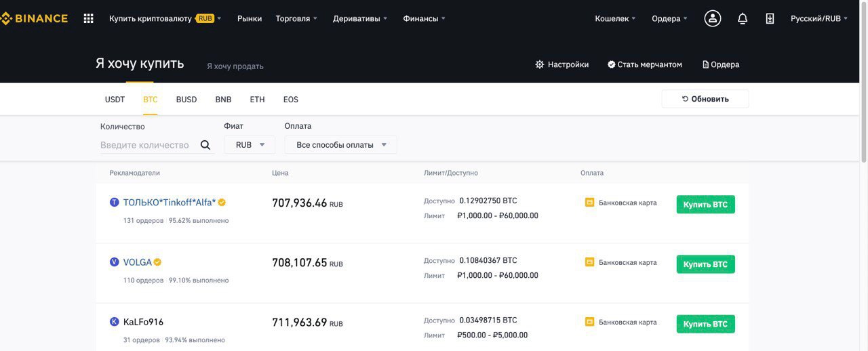868x351 pixels.
Task: Click the verified badge next to ТОЛЬКО*Tinkoff*Alfa*
Action: [222, 202]
